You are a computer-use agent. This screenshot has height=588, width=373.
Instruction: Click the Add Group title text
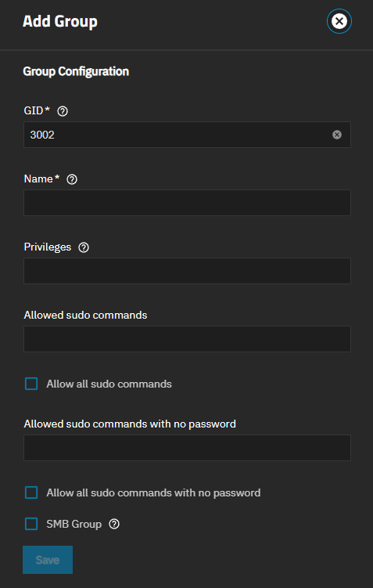click(x=60, y=21)
